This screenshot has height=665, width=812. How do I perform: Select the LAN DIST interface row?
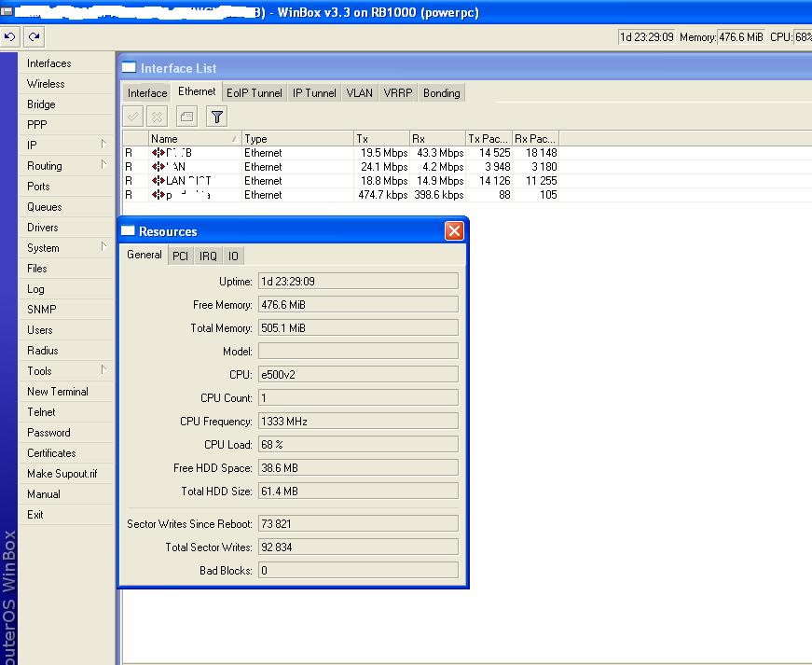pos(340,181)
